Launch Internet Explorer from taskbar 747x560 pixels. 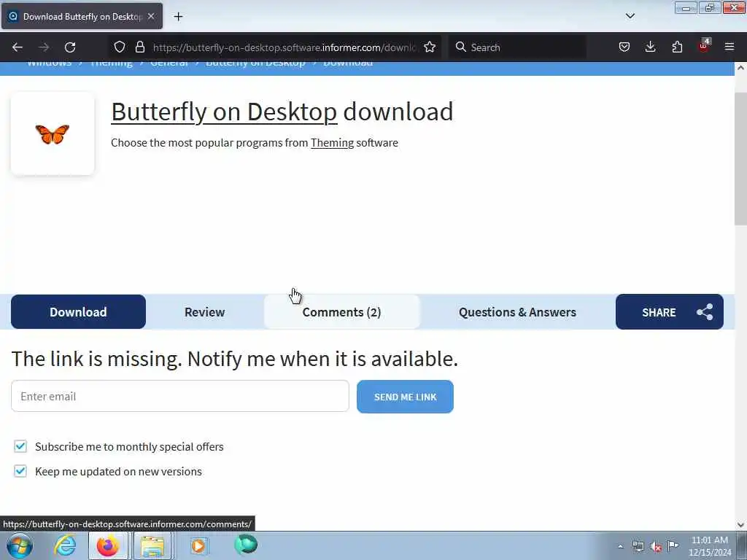tap(65, 545)
